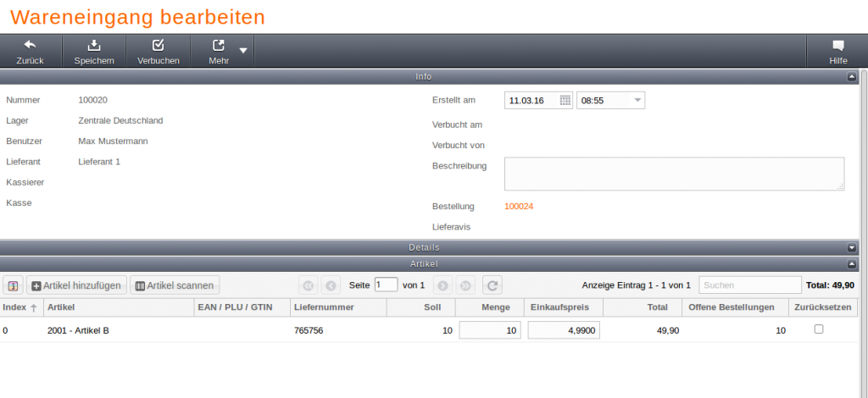
Task: Click the column settings icon left of Artikel hinzufügen
Action: click(14, 285)
